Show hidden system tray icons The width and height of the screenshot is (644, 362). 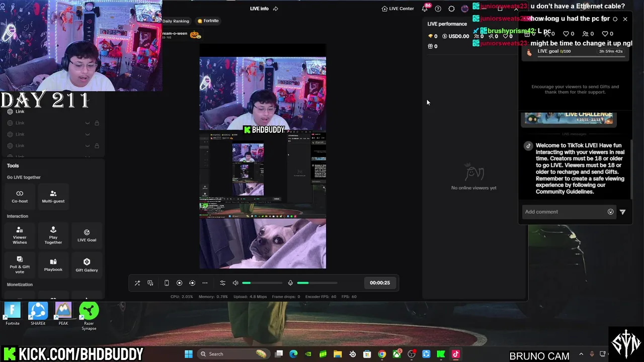581,354
